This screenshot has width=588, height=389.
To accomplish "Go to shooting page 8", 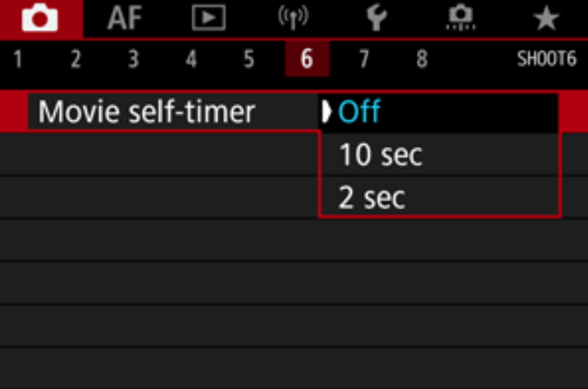I will [421, 59].
